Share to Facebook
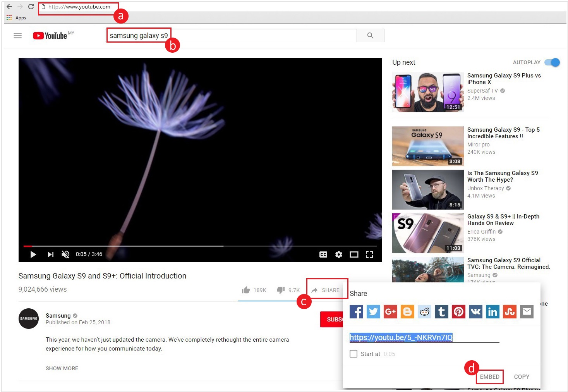 tap(356, 311)
